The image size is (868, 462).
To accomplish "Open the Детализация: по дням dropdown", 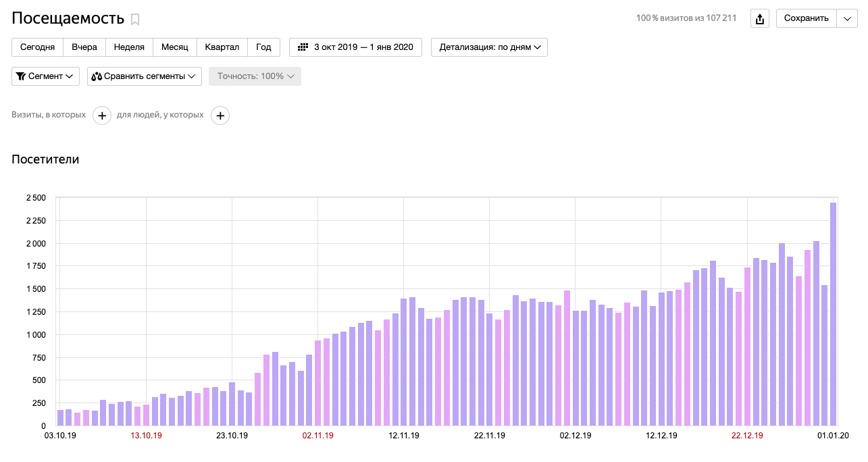I will [489, 47].
